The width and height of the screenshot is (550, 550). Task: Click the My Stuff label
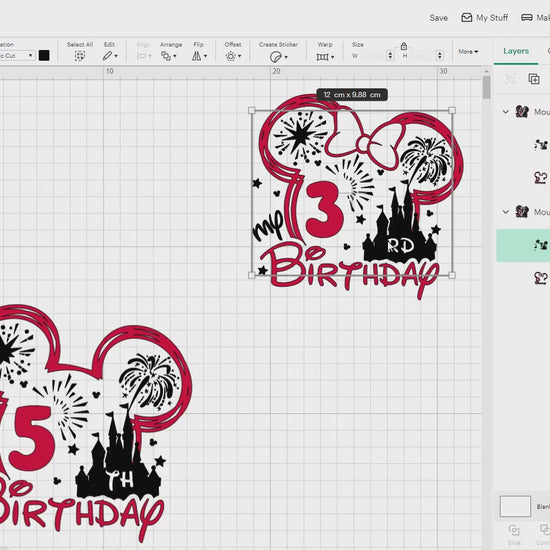pos(492,18)
